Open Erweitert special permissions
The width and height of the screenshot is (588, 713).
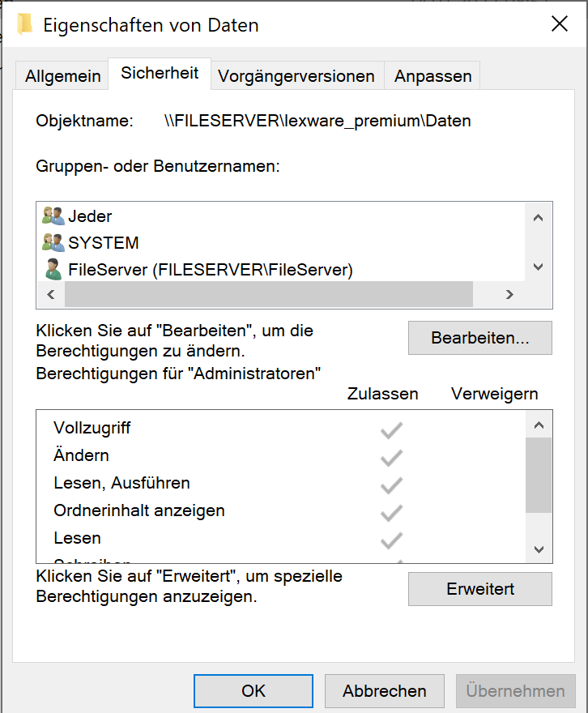(479, 589)
